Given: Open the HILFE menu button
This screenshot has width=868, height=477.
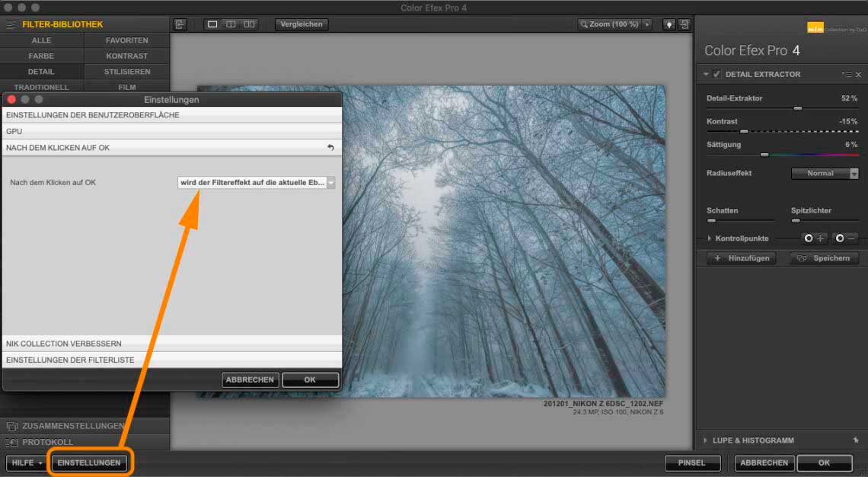Looking at the screenshot, I should (26, 463).
